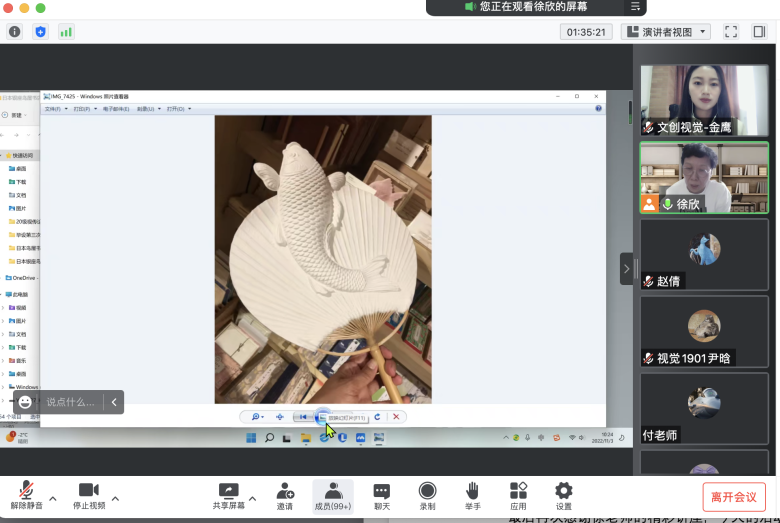The height and width of the screenshot is (523, 780).
Task: Collapse the participant gallery side arrow
Action: click(x=626, y=269)
